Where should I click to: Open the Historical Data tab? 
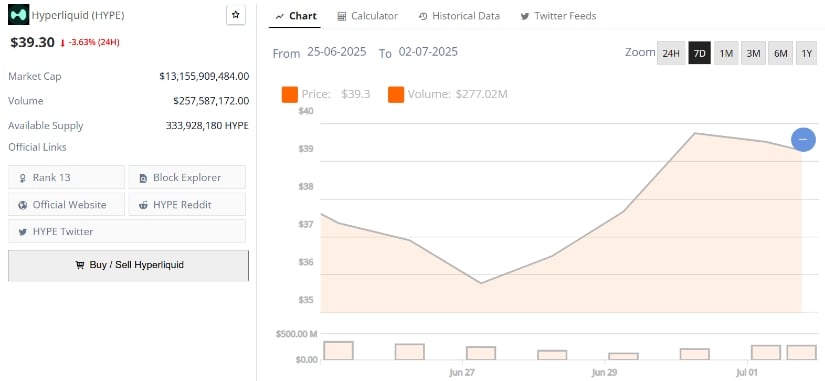pos(459,16)
